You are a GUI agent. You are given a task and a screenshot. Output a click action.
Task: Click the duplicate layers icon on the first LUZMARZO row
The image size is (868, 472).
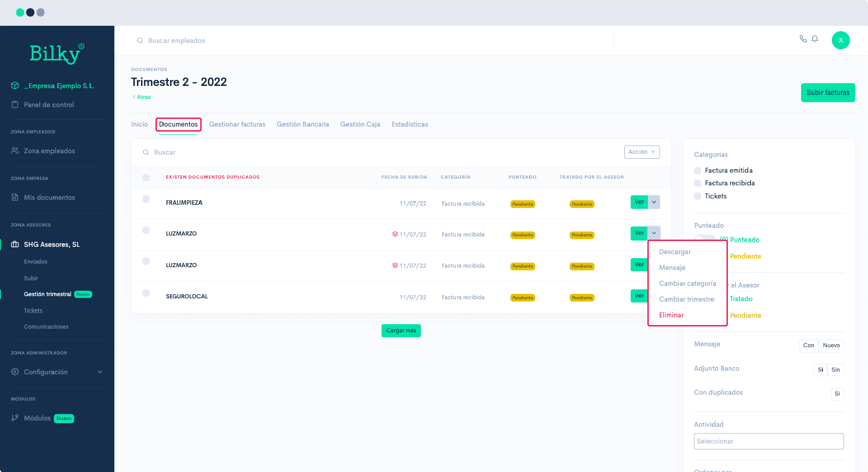pyautogui.click(x=395, y=234)
